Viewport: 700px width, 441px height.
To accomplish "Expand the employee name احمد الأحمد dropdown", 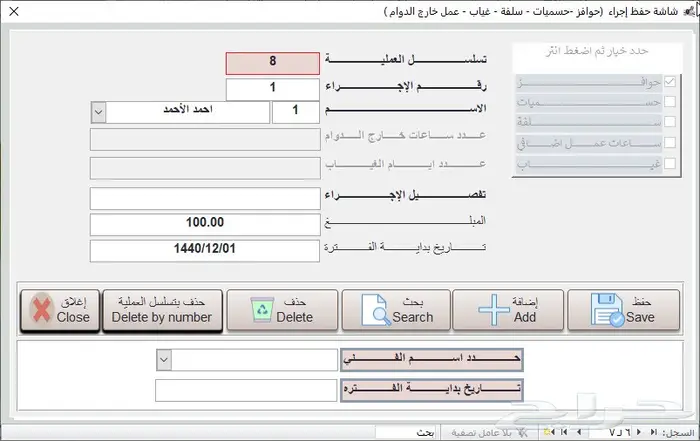I will click(x=99, y=112).
